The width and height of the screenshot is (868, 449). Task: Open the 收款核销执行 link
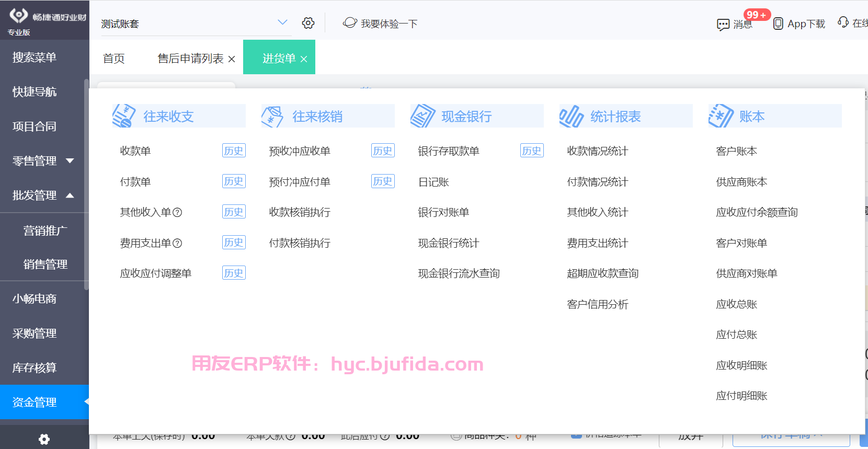pos(300,212)
